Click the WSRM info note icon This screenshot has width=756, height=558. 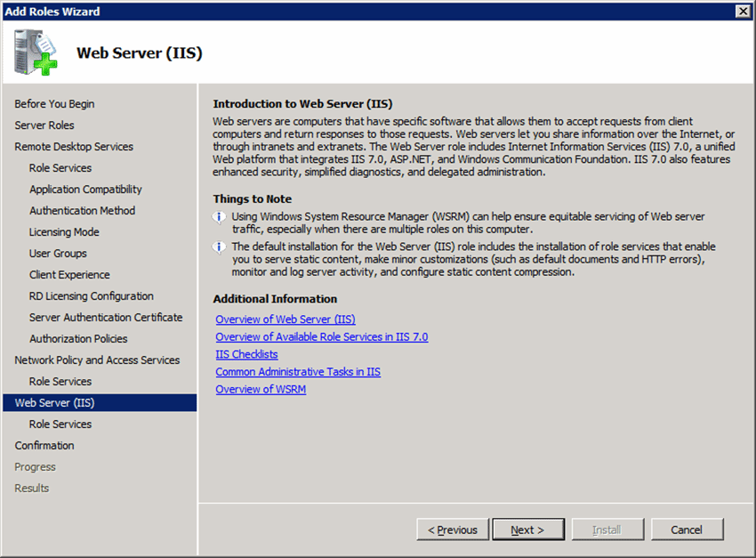click(x=219, y=217)
